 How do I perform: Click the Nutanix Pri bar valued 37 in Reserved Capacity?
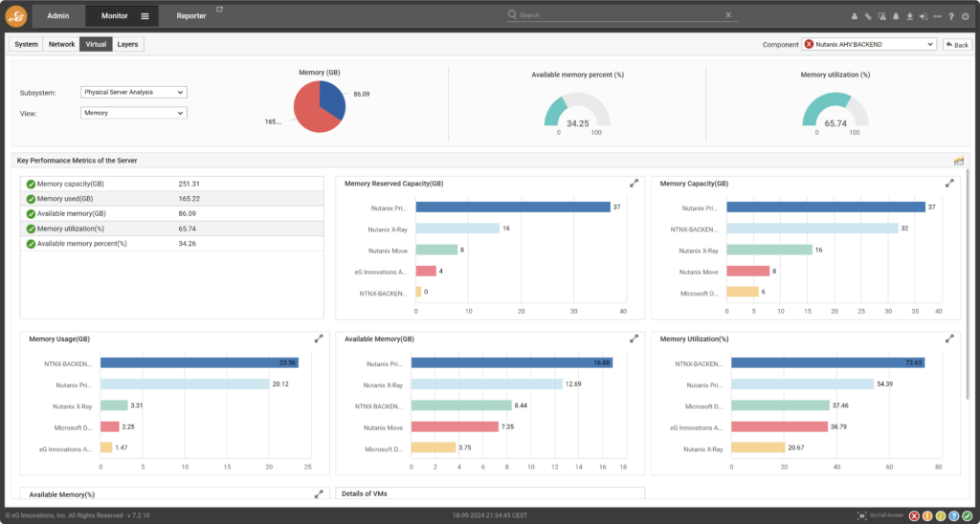pyautogui.click(x=513, y=207)
